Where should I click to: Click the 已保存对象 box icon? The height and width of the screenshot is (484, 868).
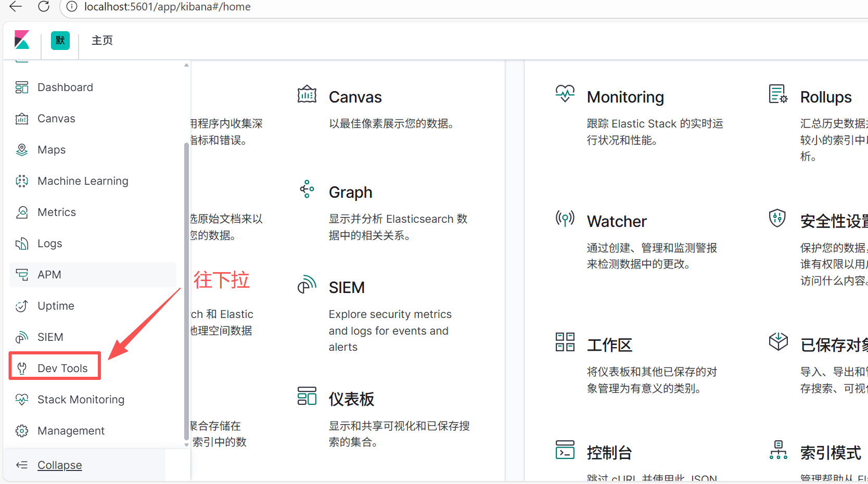pos(778,341)
